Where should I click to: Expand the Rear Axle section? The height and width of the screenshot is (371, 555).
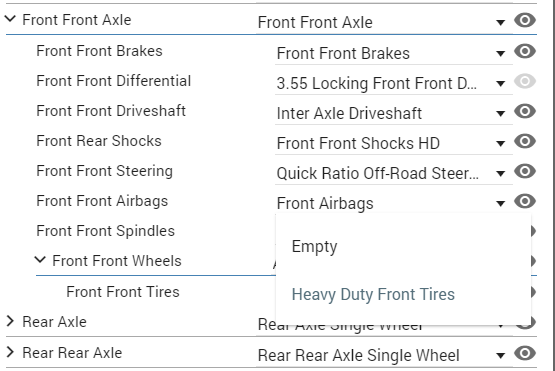click(10, 321)
